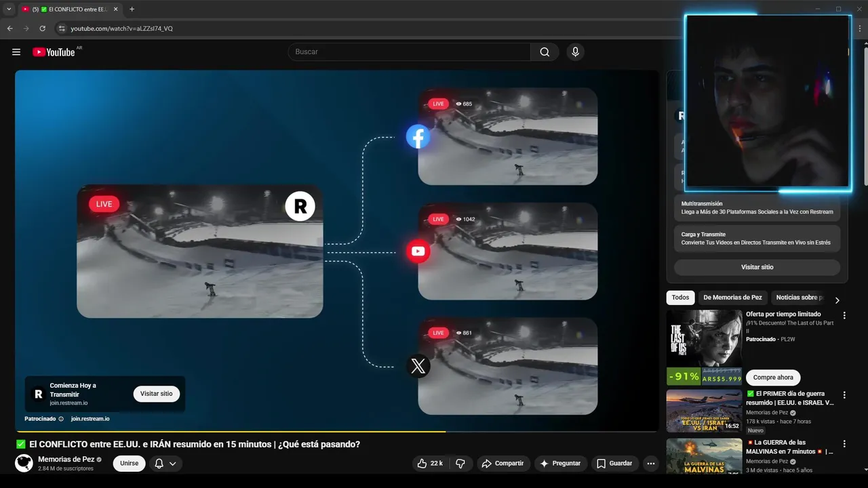This screenshot has width=868, height=488.
Task: Open options for La GUERRA de las MALVINAS
Action: click(844, 444)
